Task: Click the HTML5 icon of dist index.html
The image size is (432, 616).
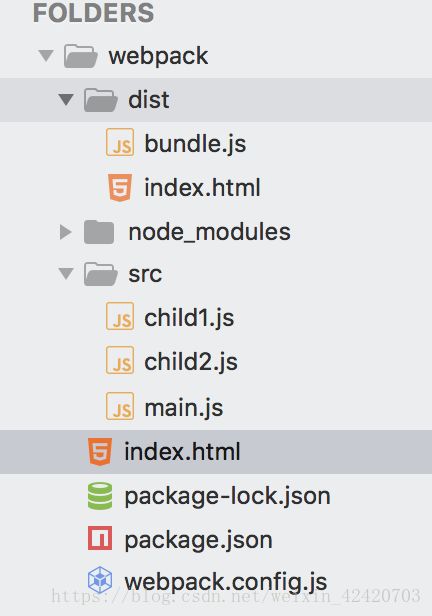Action: coord(120,187)
